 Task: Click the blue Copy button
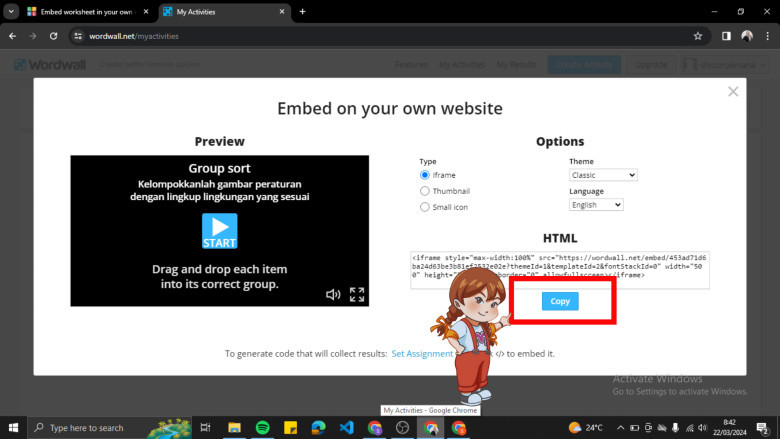[x=560, y=301]
